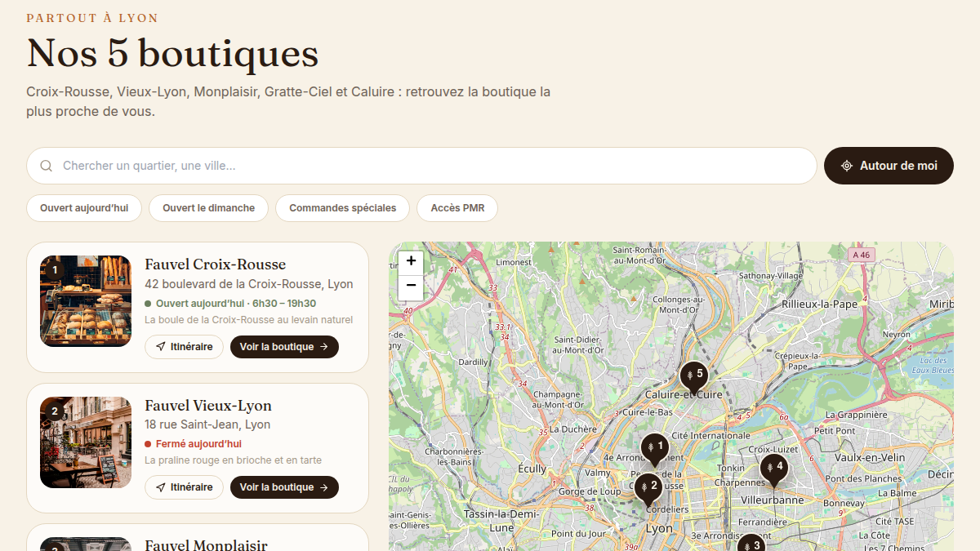Click the Fauvel Croix-Rousse title

tap(216, 264)
